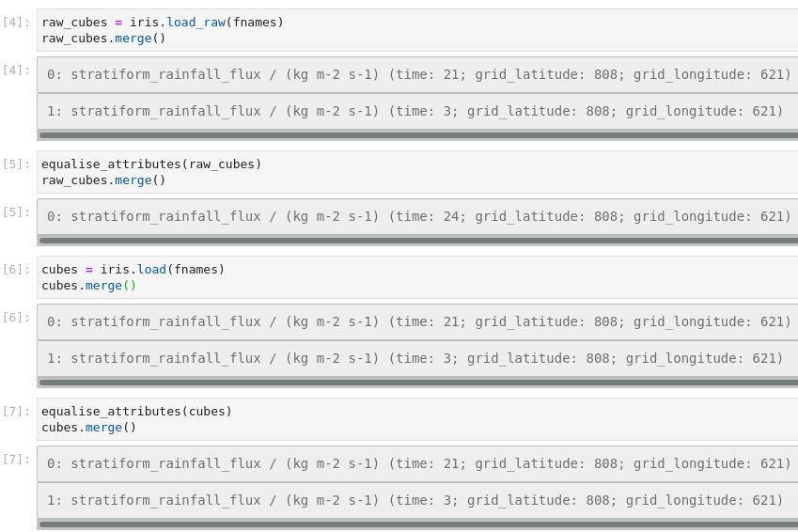
Task: Expand cube 1 in output 6
Action: pos(415,358)
